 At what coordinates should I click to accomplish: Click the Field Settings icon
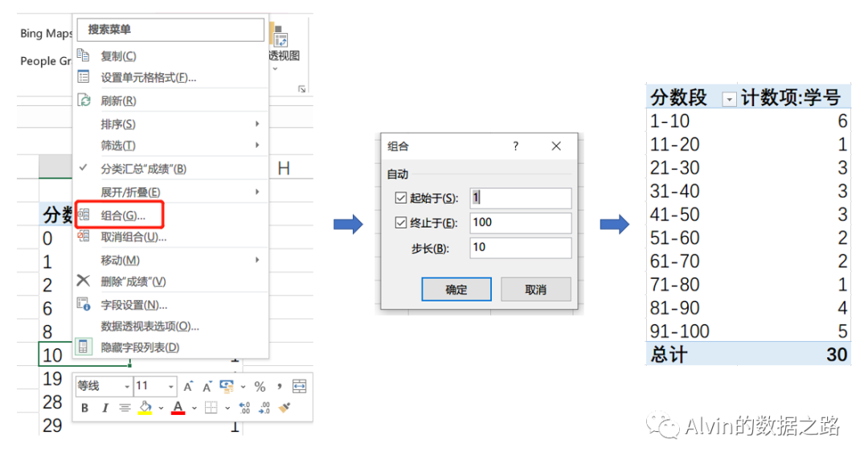pos(84,304)
